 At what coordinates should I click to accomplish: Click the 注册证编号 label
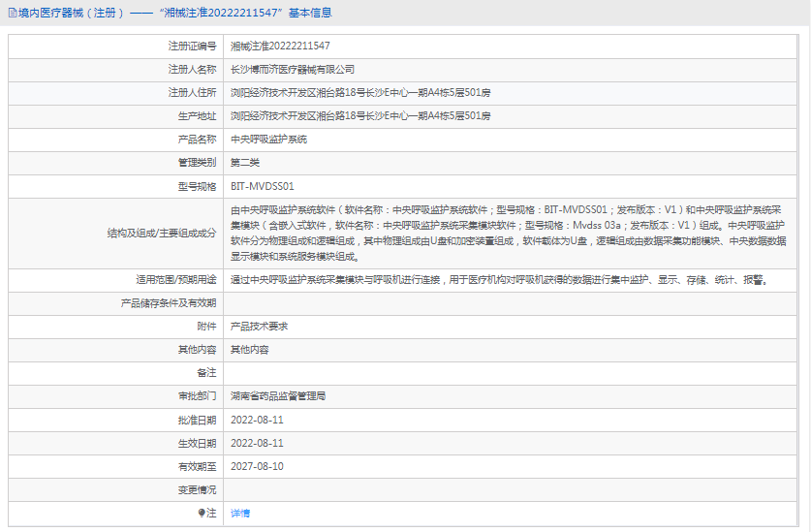pyautogui.click(x=192, y=47)
